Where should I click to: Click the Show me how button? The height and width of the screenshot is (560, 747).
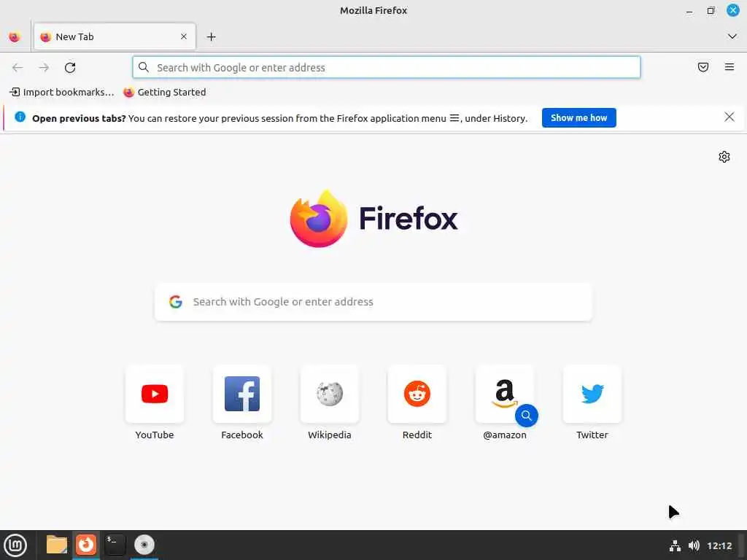click(x=578, y=117)
